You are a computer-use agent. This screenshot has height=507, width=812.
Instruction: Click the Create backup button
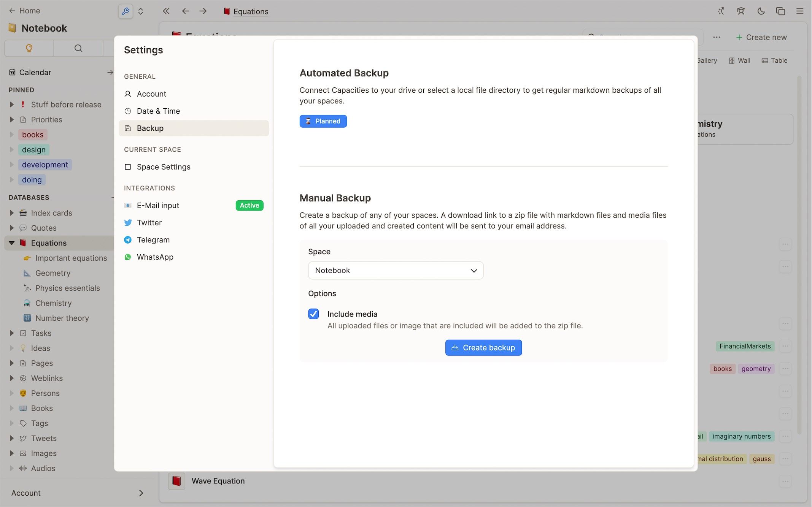(483, 347)
